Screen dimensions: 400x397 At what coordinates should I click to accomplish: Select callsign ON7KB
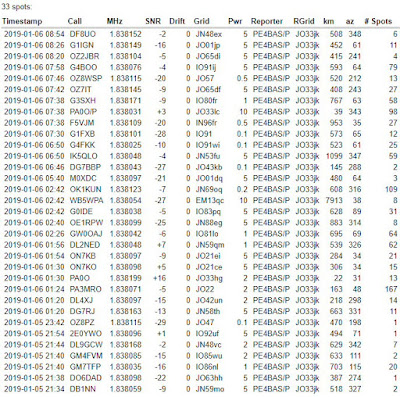coord(83,256)
